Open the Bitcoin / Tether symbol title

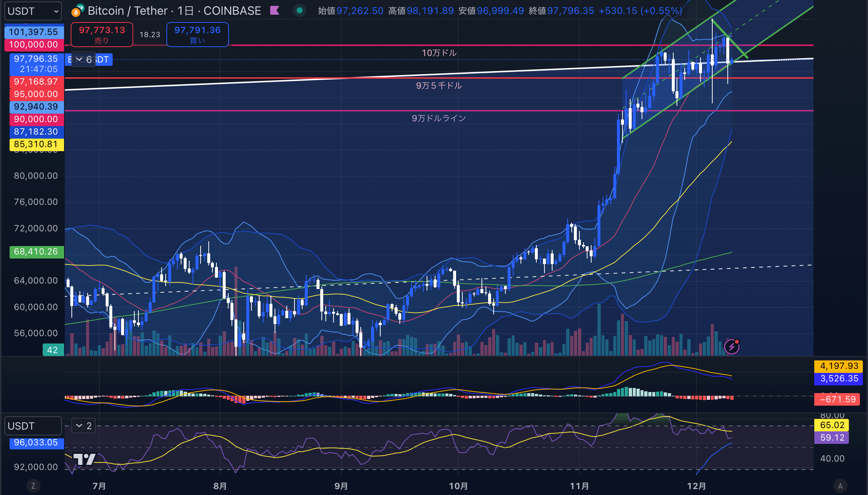tap(174, 11)
